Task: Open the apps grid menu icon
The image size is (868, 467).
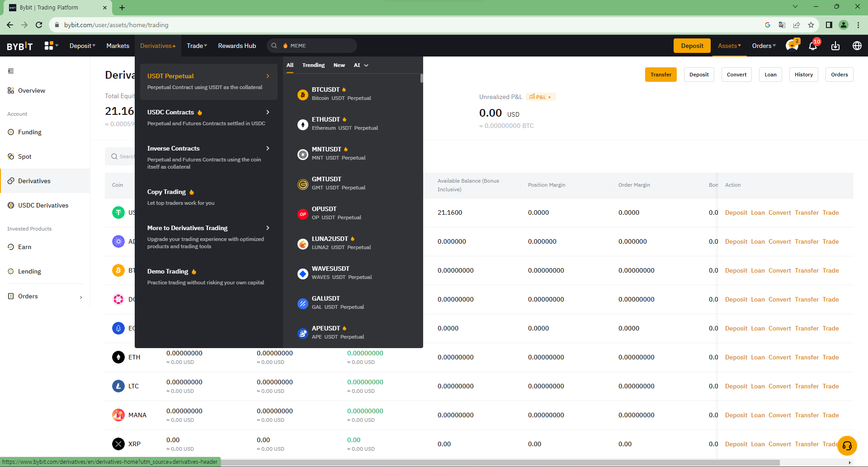Action: 49,46
